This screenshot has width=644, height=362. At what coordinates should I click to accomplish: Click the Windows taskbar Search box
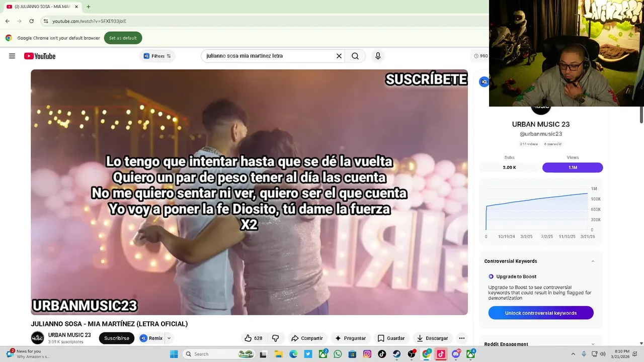point(218,354)
